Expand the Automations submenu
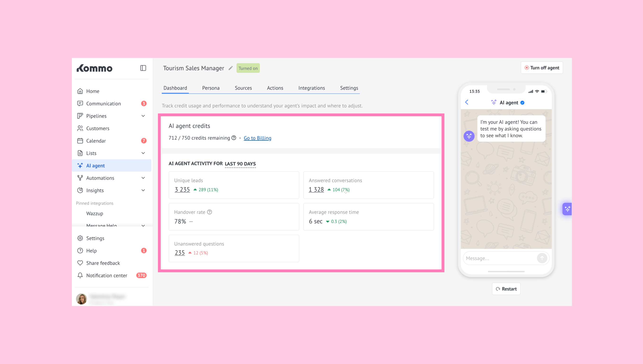The width and height of the screenshot is (643, 364). (x=143, y=178)
